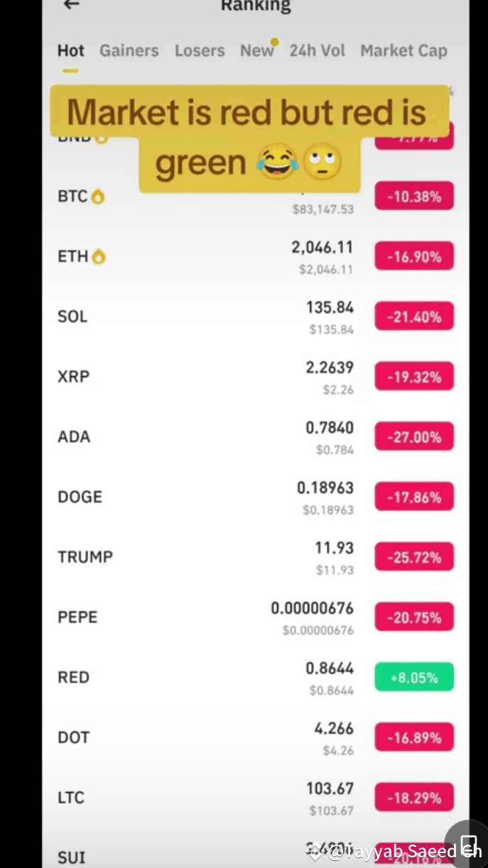The height and width of the screenshot is (868, 488).
Task: Switch to the Gainers tab
Action: click(129, 50)
